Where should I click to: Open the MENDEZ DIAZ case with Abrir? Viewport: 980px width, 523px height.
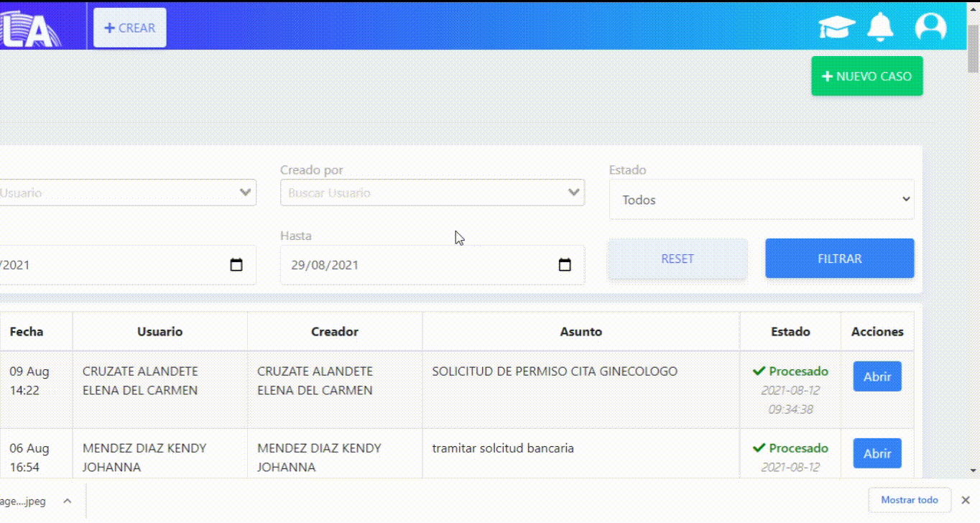[877, 453]
